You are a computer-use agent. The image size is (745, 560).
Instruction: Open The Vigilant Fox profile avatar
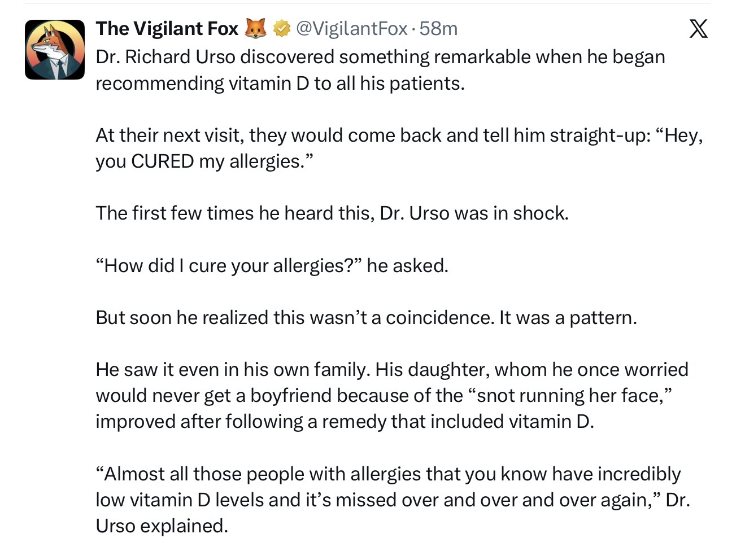click(55, 50)
